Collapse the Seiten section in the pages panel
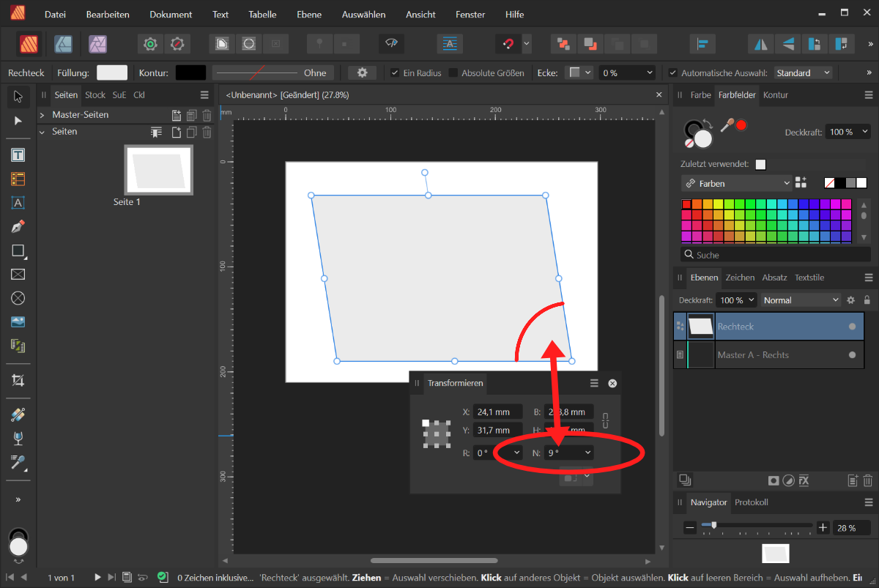The image size is (879, 588). [42, 132]
